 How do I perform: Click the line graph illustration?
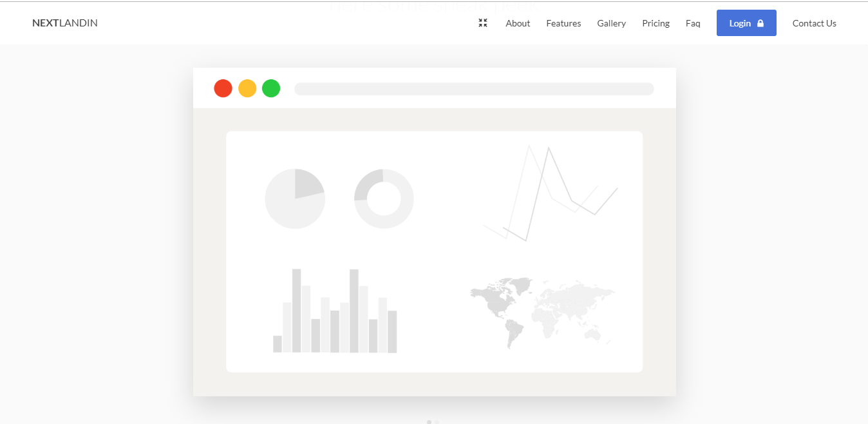pos(551,193)
